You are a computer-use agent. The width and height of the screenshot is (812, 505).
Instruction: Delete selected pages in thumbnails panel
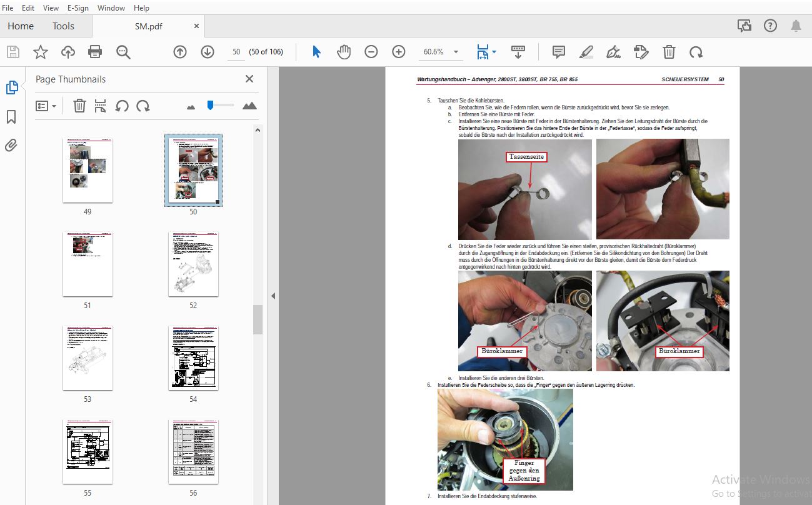[x=79, y=106]
